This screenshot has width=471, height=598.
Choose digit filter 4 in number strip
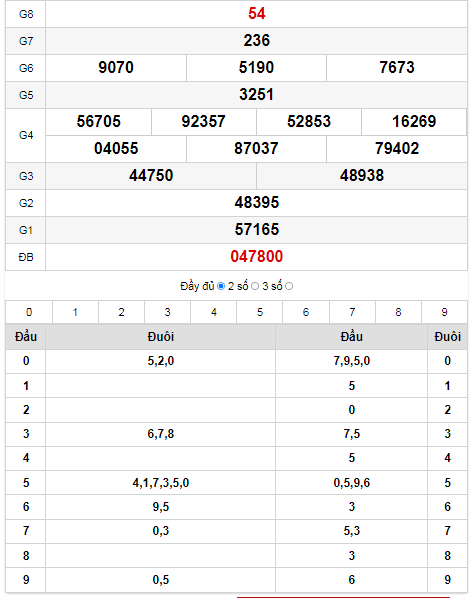tap(214, 312)
